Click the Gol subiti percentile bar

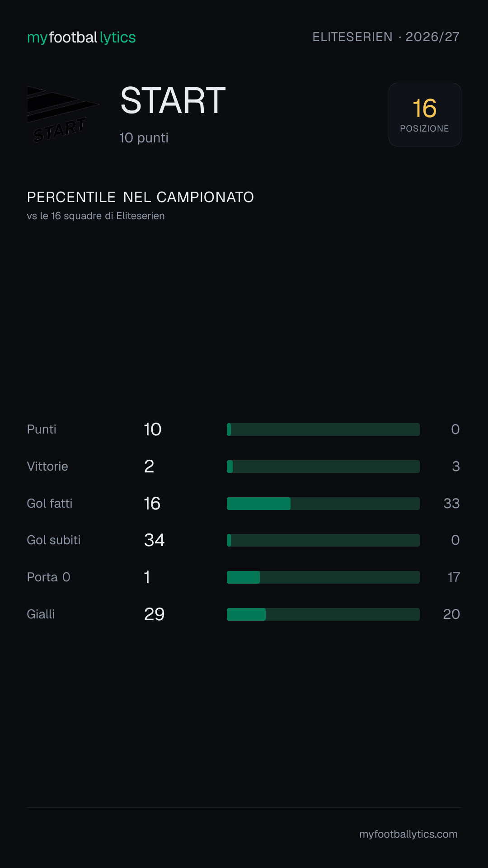pyautogui.click(x=323, y=540)
